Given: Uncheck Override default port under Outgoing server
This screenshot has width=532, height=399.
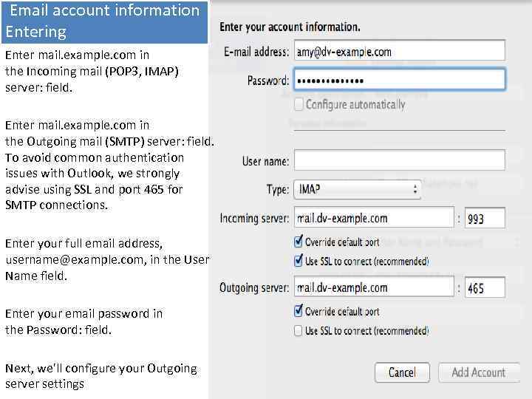Looking at the screenshot, I should [299, 311].
